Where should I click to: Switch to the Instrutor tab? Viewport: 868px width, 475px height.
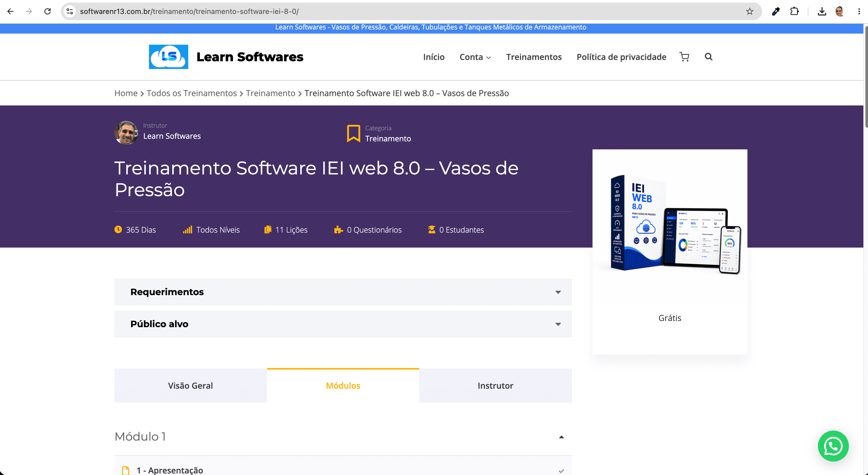point(495,385)
